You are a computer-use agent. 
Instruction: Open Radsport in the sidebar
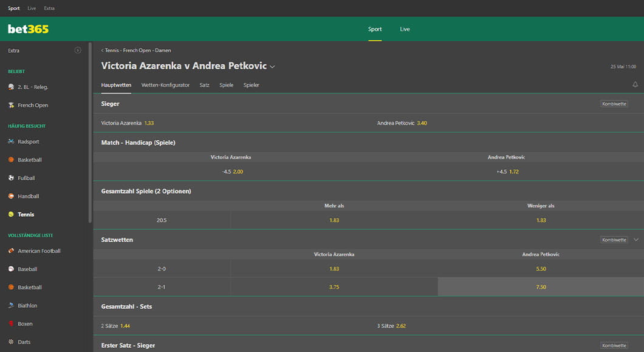coord(29,141)
